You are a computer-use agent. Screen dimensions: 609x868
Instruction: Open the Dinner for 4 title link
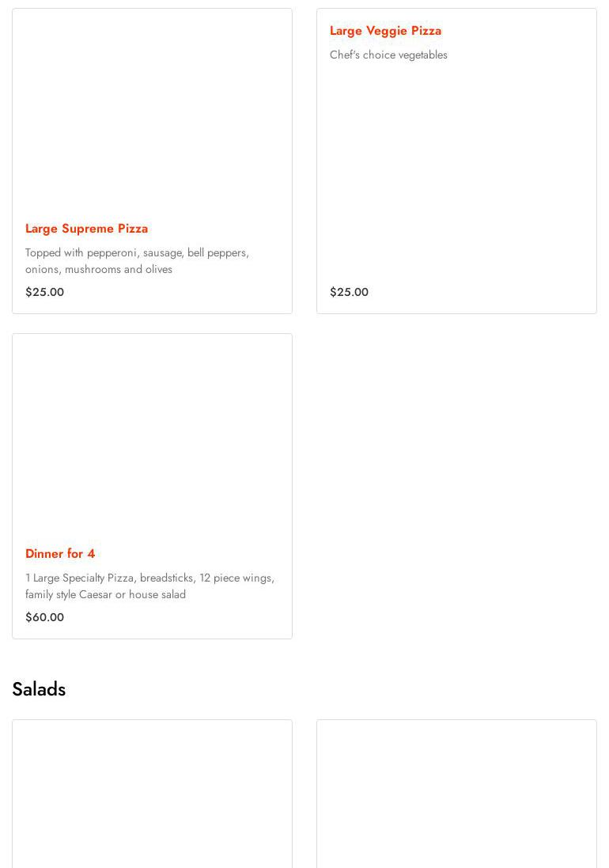tap(60, 553)
